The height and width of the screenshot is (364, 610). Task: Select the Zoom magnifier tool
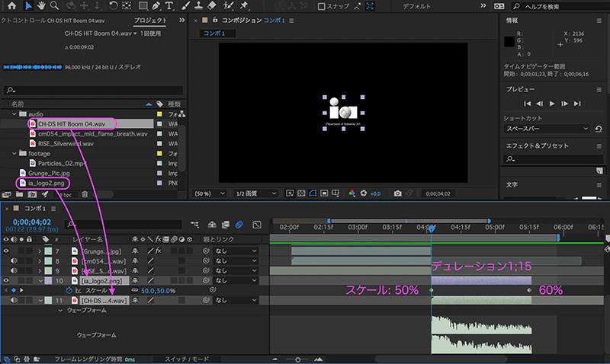(54, 5)
